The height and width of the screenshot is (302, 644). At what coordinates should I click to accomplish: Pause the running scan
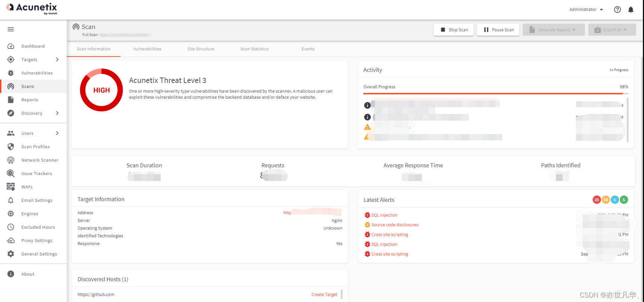(x=498, y=30)
